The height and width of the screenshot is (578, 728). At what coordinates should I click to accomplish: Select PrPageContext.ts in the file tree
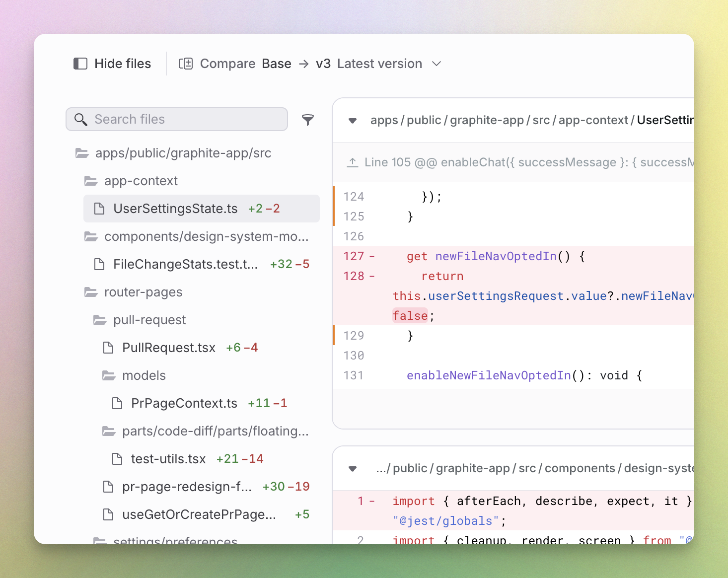point(184,403)
